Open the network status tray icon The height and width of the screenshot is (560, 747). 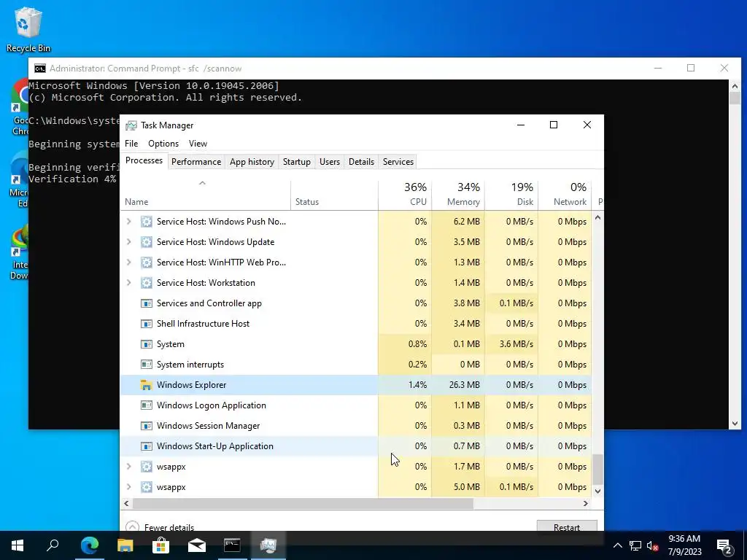pyautogui.click(x=635, y=545)
